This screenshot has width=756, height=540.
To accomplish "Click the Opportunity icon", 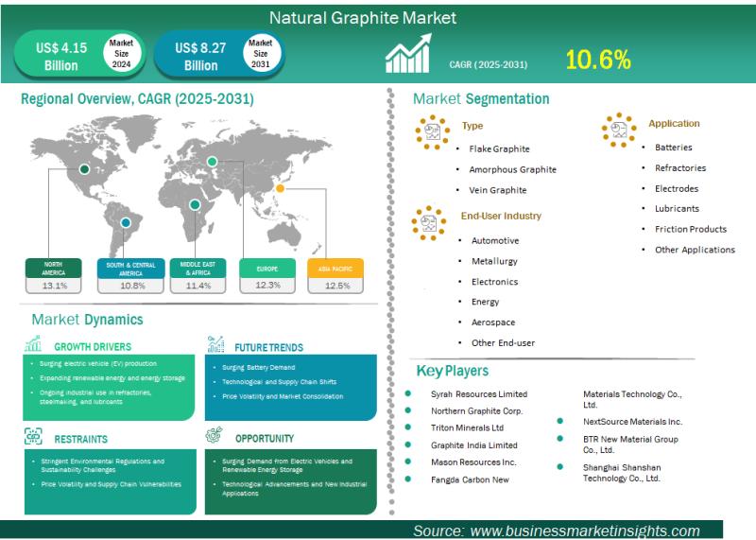I will 215,437.
